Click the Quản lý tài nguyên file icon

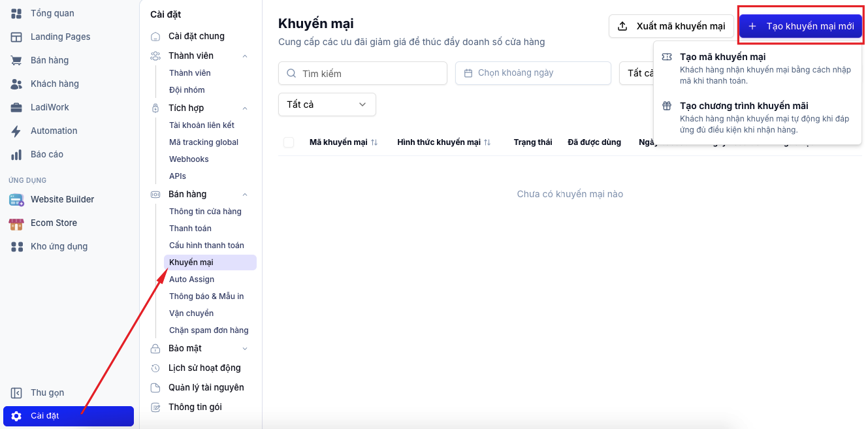pos(155,387)
